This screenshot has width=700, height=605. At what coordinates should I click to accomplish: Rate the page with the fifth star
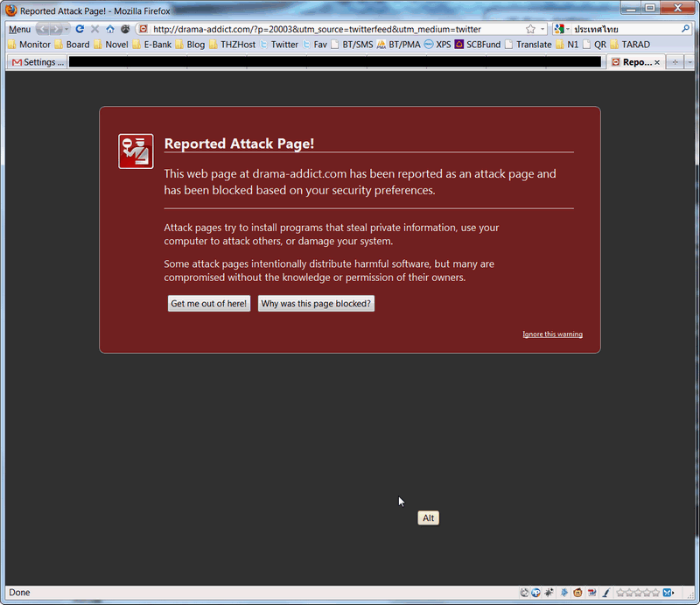tap(655, 593)
